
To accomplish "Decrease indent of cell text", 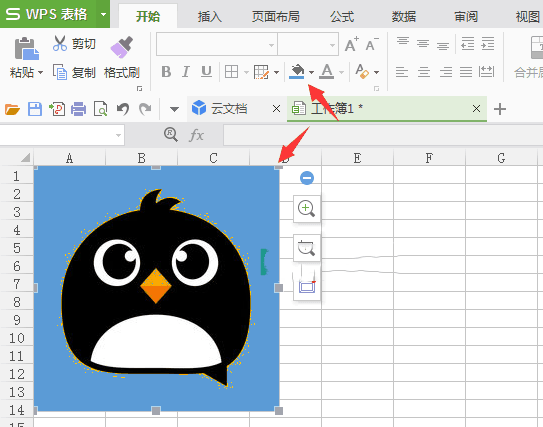I will coord(468,44).
